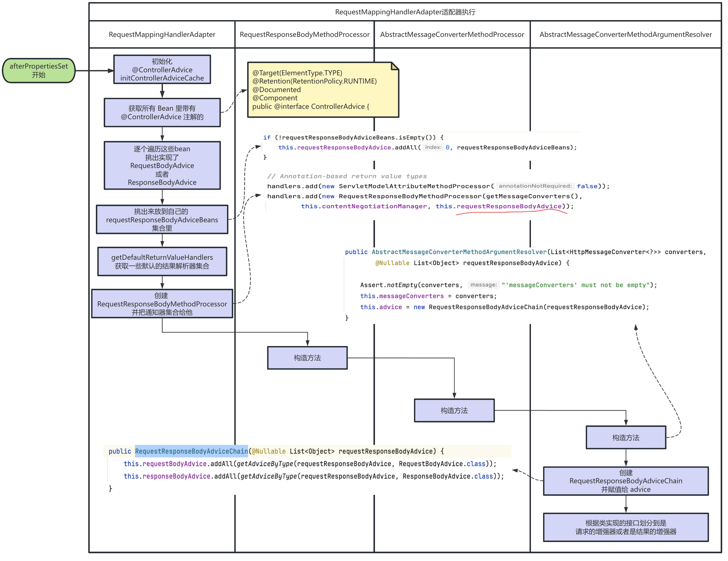Click the highlighted RequestResponseBodyAdviceChain code text
The height and width of the screenshot is (561, 728).
pyautogui.click(x=191, y=451)
